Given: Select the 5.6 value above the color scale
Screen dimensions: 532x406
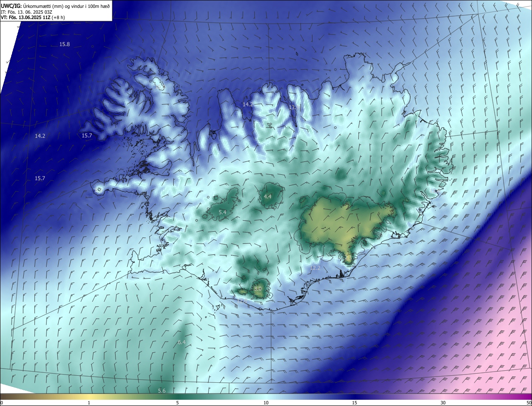Looking at the screenshot, I should [162, 391].
